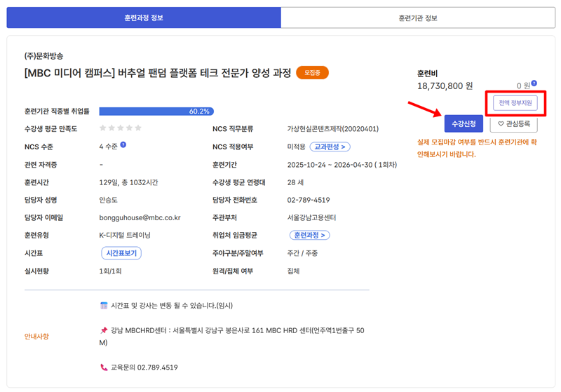The image size is (561, 392).
Task: Click the phone icon before 교육문의
Action: click(104, 367)
